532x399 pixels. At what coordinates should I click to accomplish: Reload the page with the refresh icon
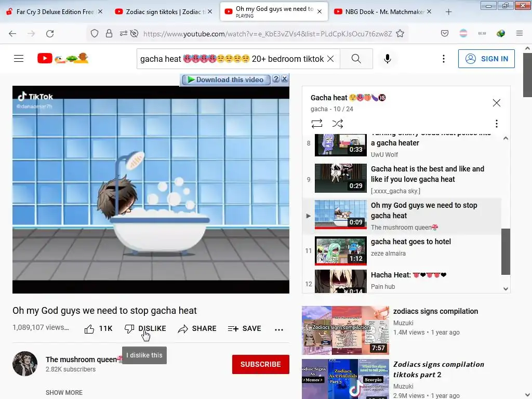click(50, 34)
